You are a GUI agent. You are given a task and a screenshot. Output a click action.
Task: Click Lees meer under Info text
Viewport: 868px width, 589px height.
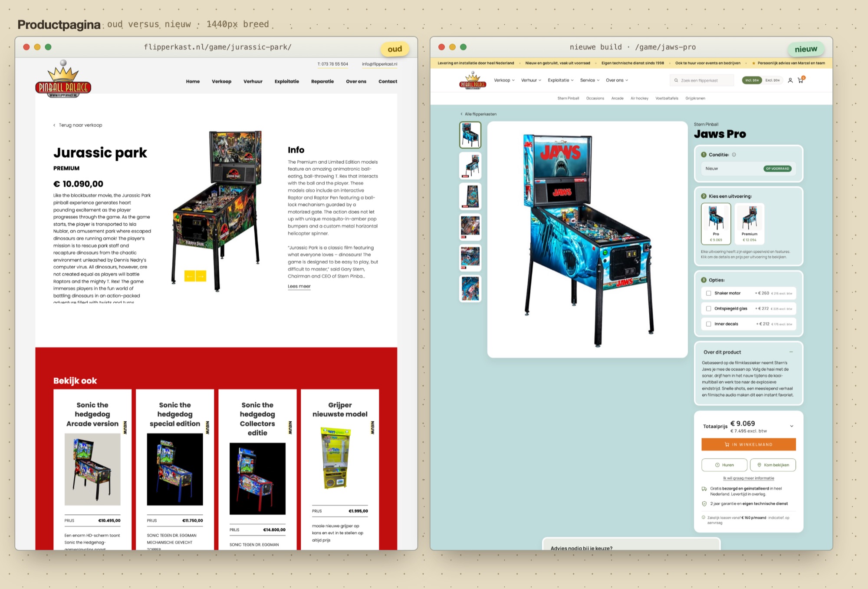point(299,287)
